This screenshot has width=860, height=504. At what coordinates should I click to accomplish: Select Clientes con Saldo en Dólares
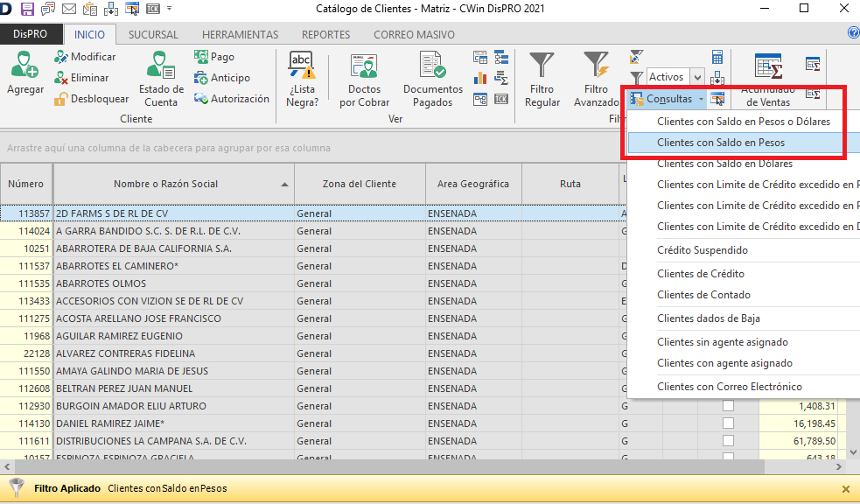click(x=724, y=164)
